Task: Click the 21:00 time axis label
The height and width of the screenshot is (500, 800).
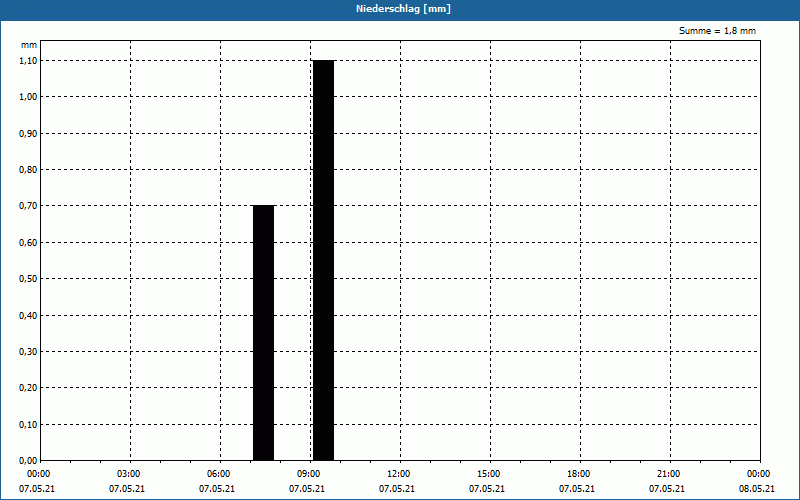Action: (x=668, y=474)
